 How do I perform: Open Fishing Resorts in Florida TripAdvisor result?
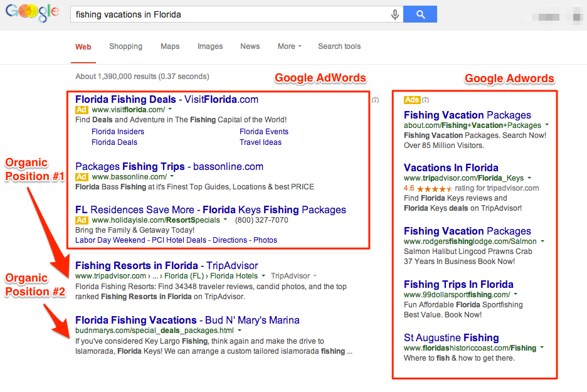(x=166, y=265)
